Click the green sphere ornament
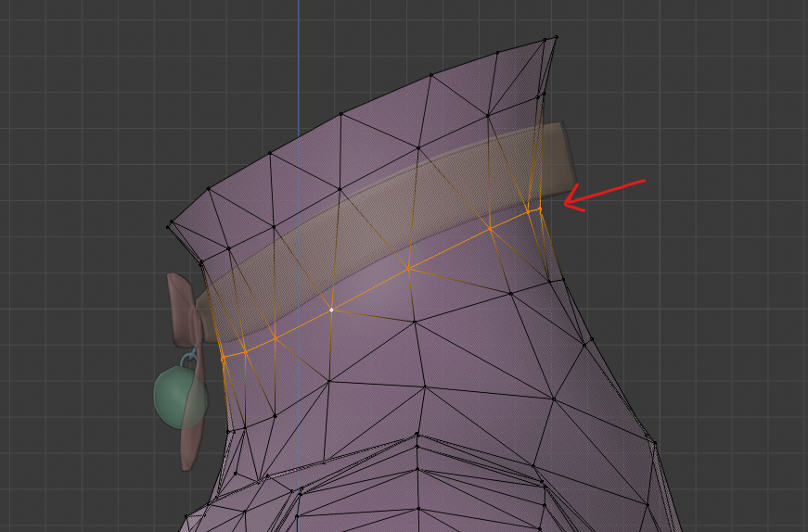Screen dimensions: 808x532 point(180,397)
